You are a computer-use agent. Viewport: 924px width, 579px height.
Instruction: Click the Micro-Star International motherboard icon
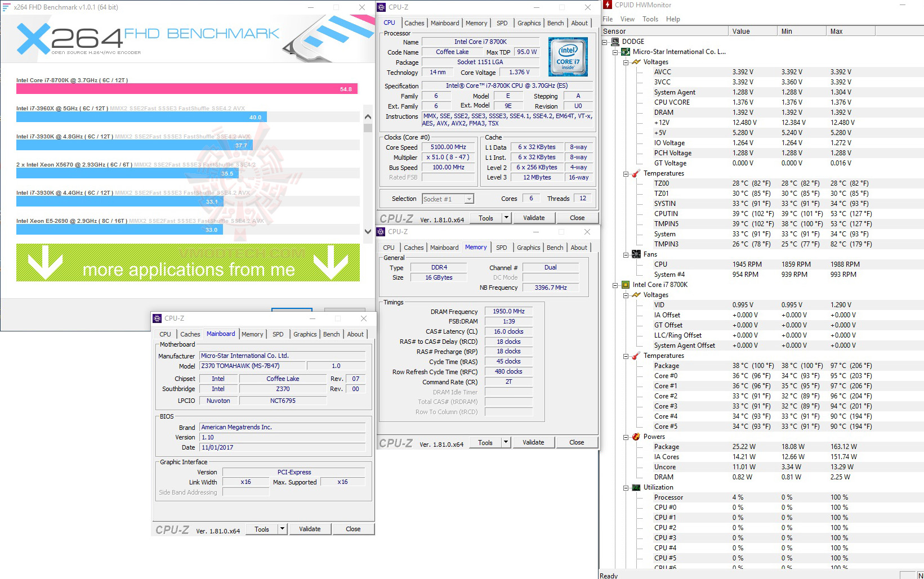[x=626, y=52]
